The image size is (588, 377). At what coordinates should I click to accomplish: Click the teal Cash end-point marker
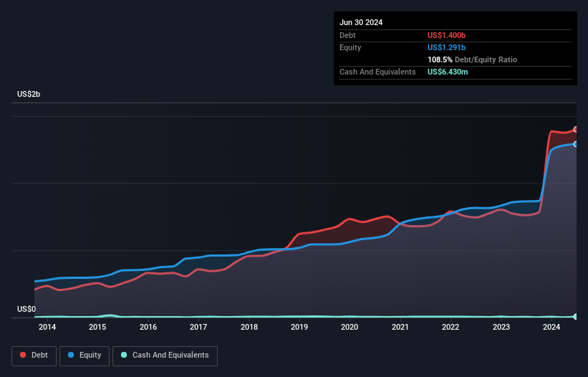pos(576,317)
